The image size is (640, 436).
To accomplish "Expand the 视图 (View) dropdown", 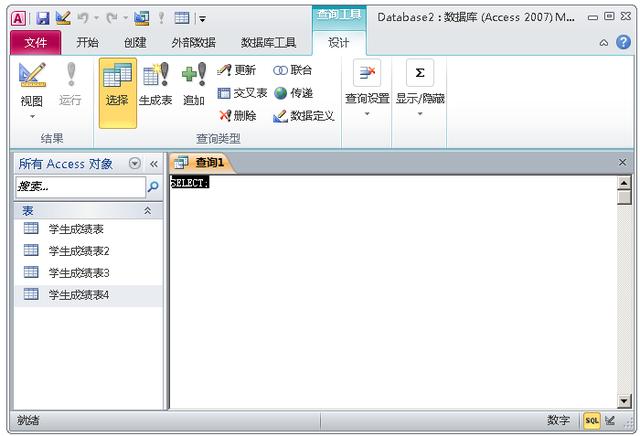I will [31, 115].
